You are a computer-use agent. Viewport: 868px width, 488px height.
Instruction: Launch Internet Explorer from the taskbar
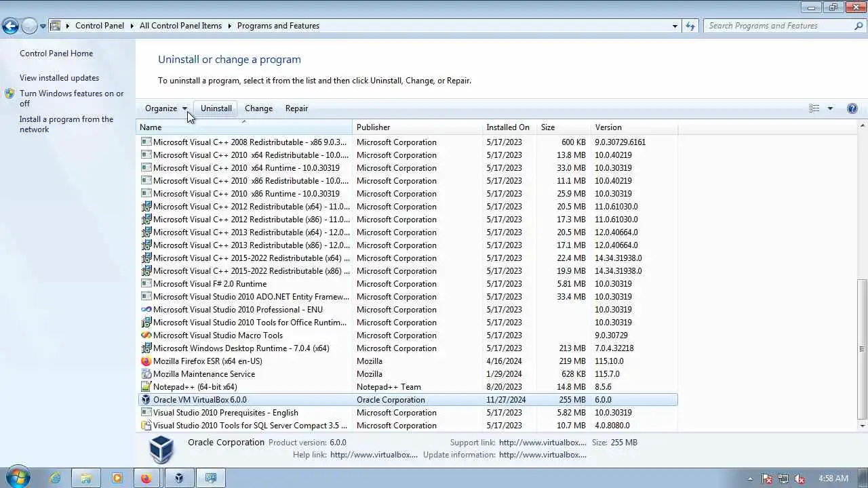coord(55,478)
